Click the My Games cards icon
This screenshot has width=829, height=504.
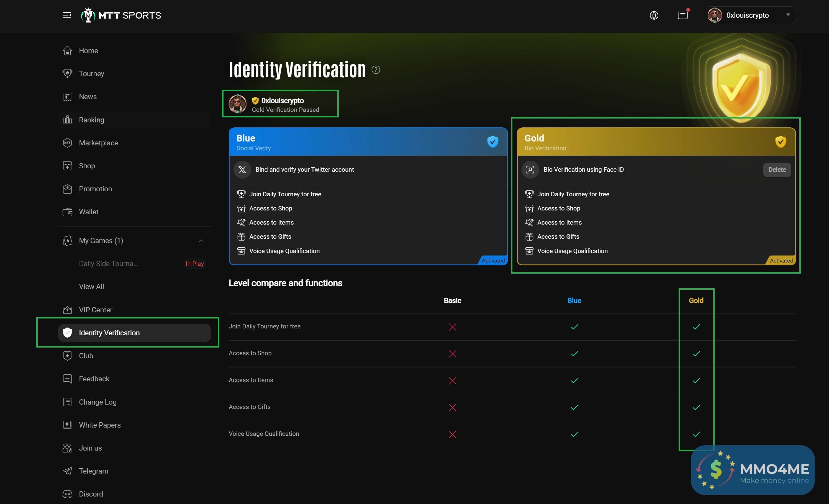click(x=67, y=241)
